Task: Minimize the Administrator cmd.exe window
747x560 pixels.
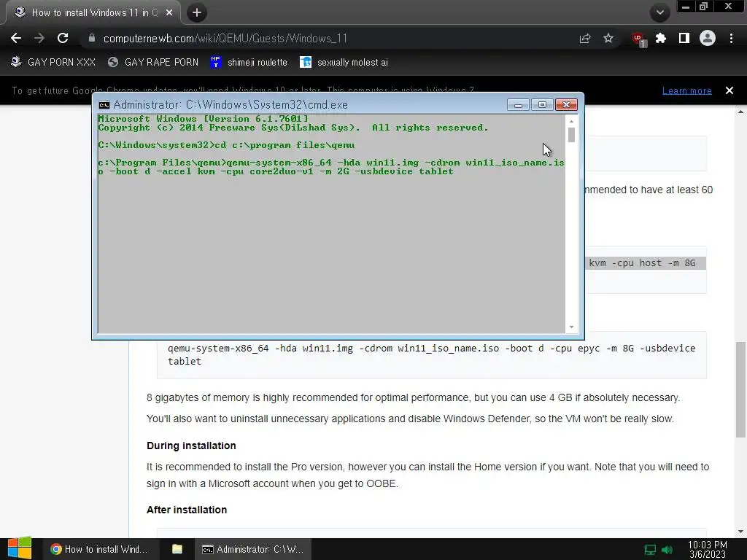Action: click(x=518, y=105)
